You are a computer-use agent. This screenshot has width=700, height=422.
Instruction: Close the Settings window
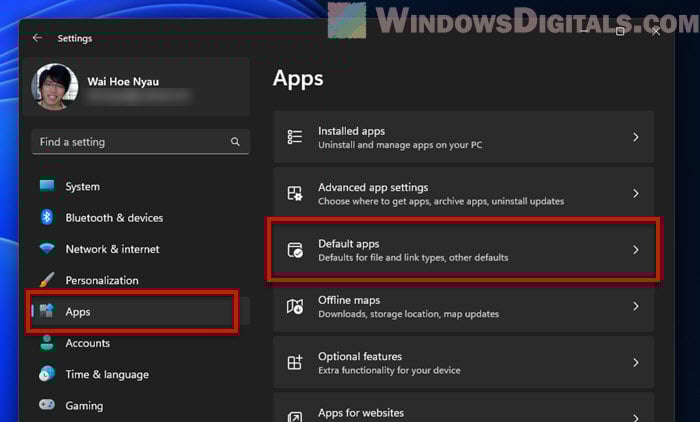click(x=656, y=31)
